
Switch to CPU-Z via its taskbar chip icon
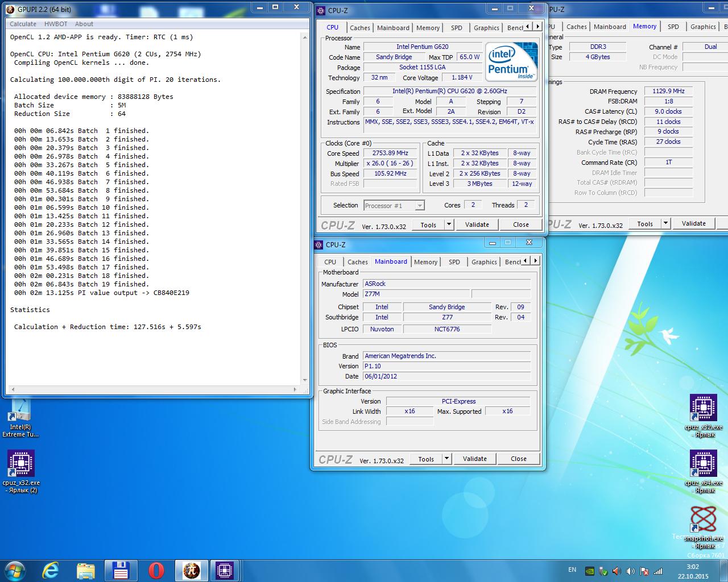(225, 570)
